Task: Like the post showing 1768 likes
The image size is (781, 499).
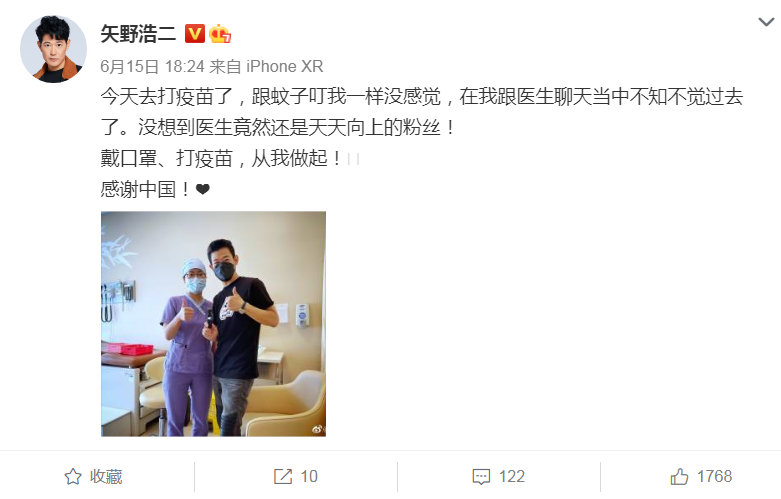Action: click(x=714, y=477)
